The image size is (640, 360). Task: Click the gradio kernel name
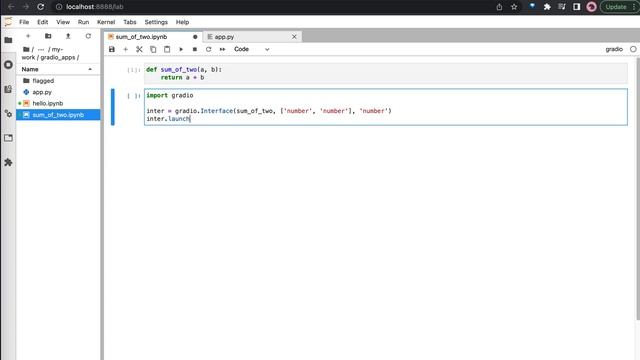pos(614,49)
